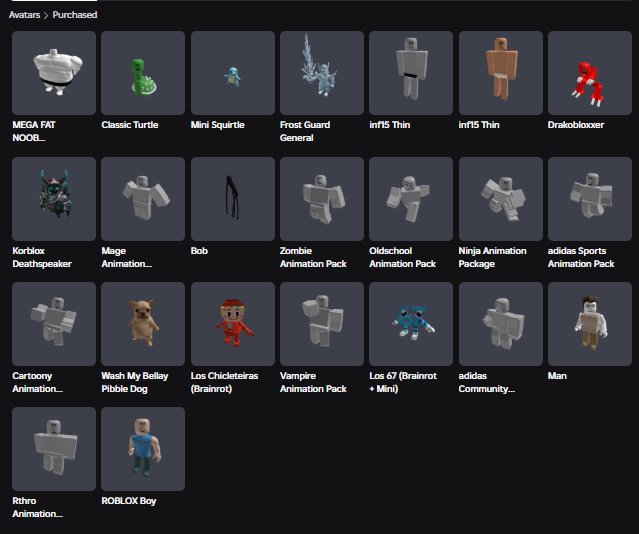The image size is (639, 534).
Task: Click the 'Mage Animation...' name label
Action: [127, 257]
